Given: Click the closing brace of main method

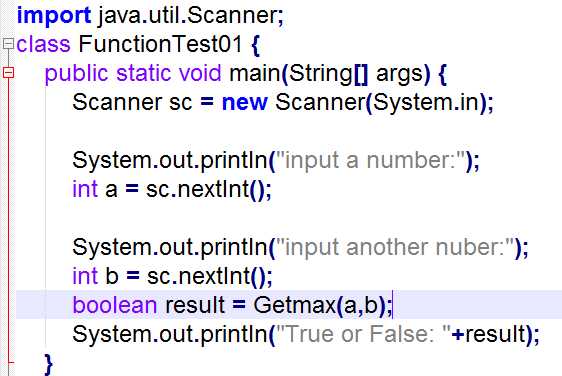Looking at the screenshot, I should pos(48,364).
